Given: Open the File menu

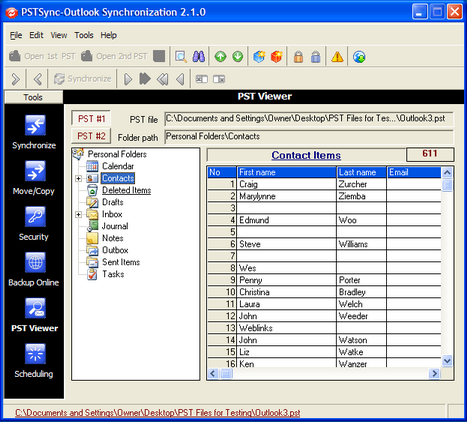Looking at the screenshot, I should (16, 35).
